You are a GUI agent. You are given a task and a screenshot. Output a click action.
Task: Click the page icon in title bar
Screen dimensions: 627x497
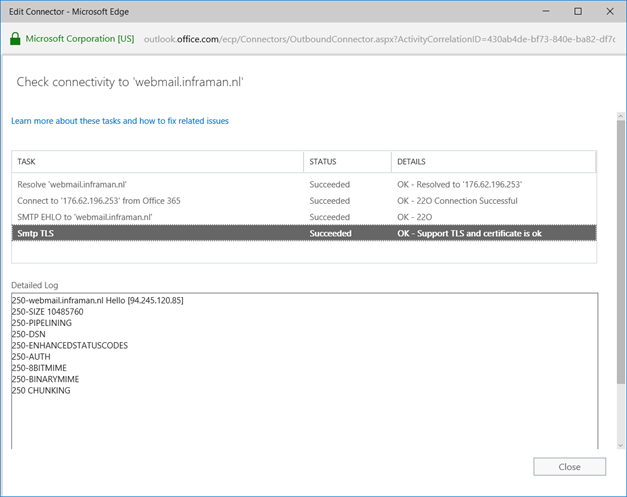pos(12,12)
